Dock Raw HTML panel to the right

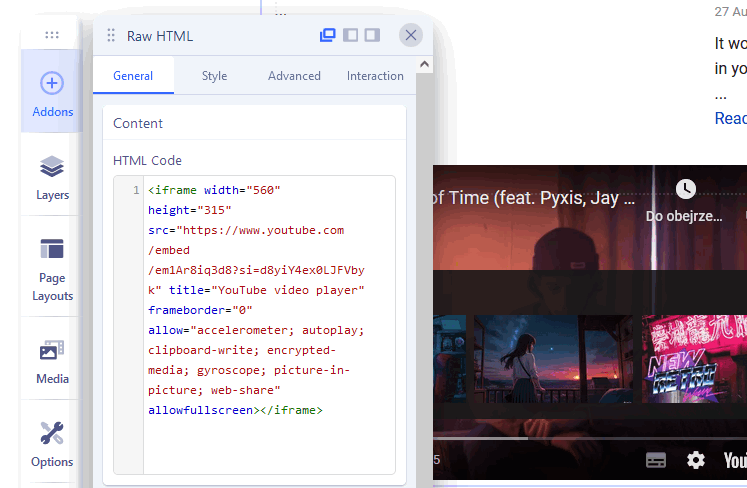(x=372, y=36)
